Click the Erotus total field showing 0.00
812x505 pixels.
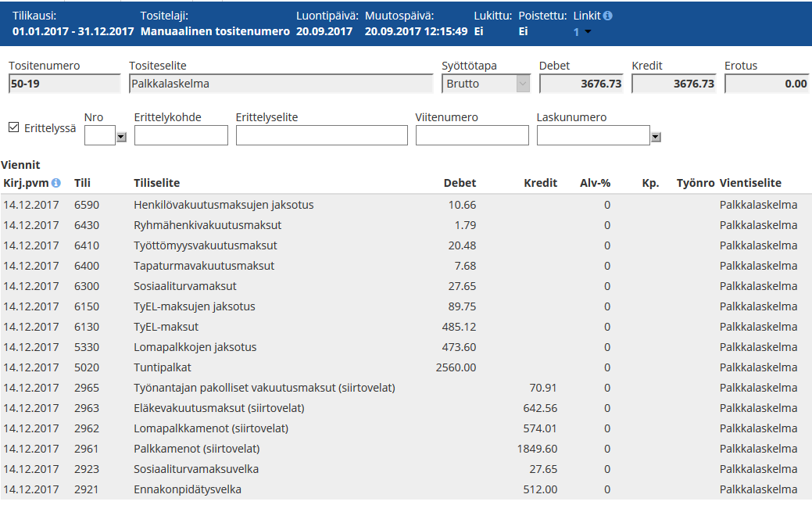(767, 84)
